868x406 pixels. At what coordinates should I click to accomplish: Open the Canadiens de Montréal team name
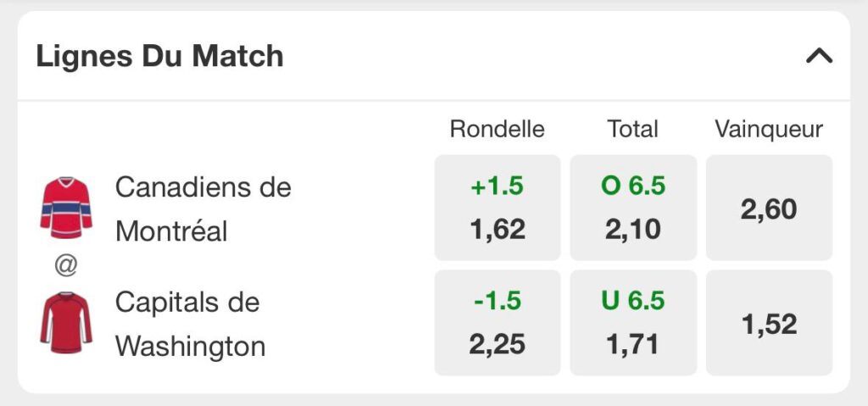[x=203, y=209]
